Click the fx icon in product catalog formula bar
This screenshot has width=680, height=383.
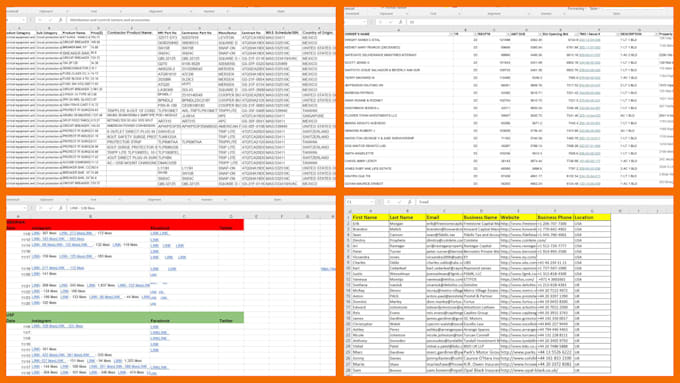[x=60, y=20]
